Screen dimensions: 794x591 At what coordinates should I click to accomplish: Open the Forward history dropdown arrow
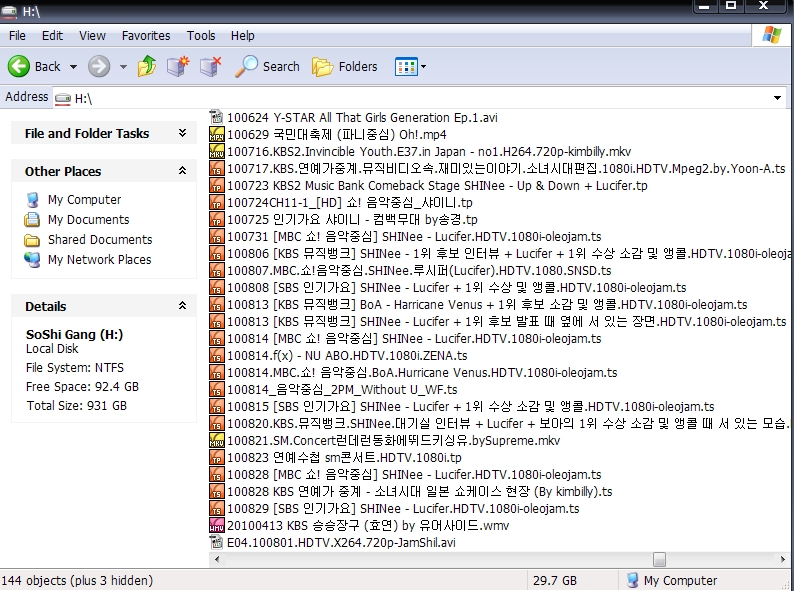coord(123,66)
